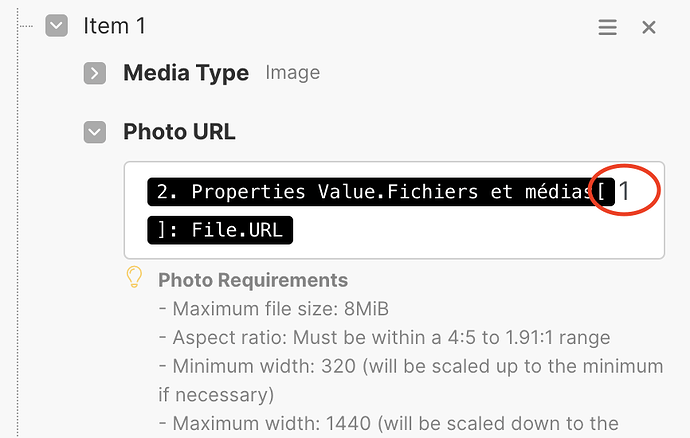690x438 pixels.
Task: Click the Photo Requirements heading
Action: point(252,280)
